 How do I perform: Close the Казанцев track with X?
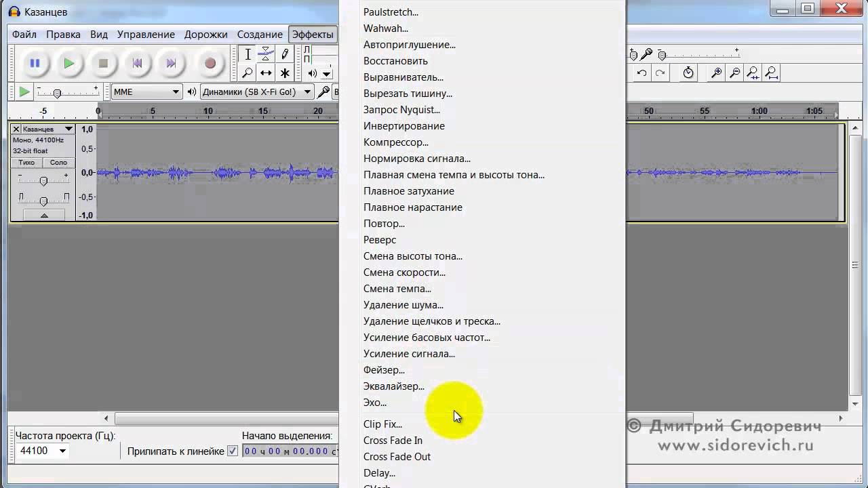[16, 129]
